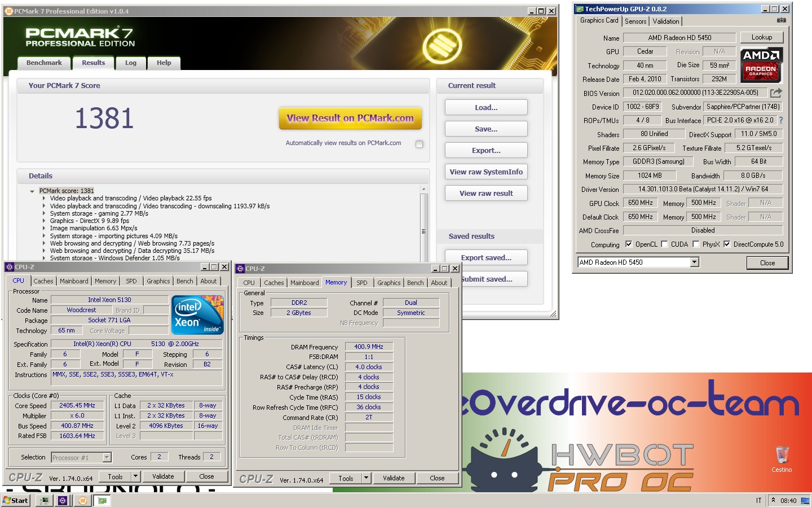Click title icon of CPU-Z memory timings window
812x508 pixels.
240,269
